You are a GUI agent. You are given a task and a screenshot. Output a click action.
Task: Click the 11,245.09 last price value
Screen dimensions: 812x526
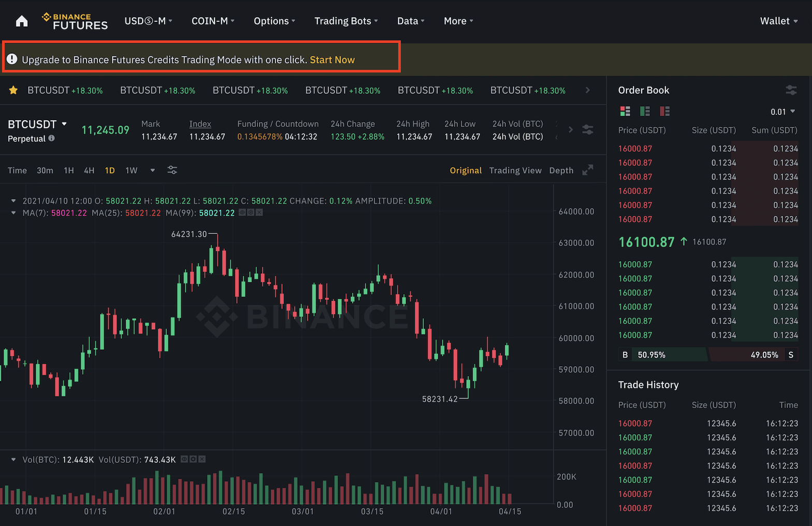105,130
